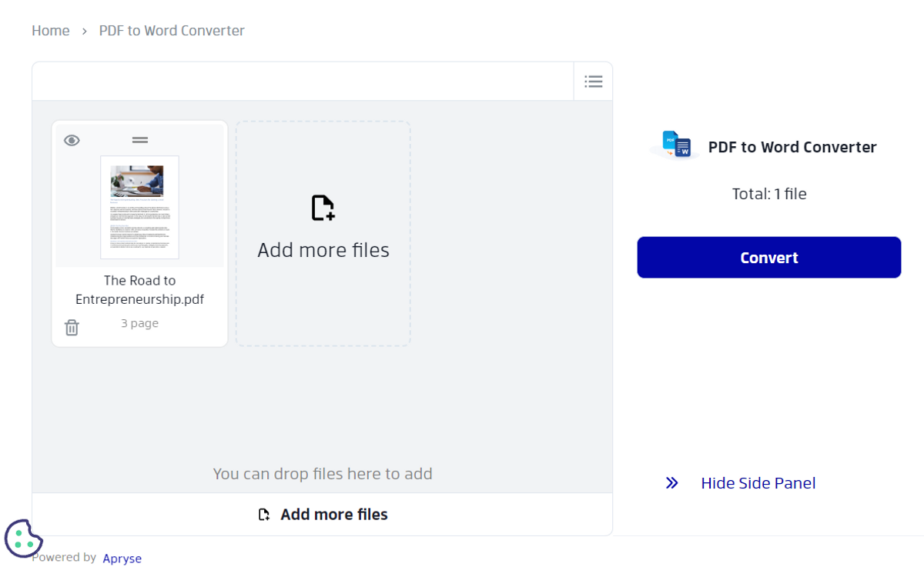The height and width of the screenshot is (567, 924).
Task: Click the drag handle on the file card
Action: 139,140
